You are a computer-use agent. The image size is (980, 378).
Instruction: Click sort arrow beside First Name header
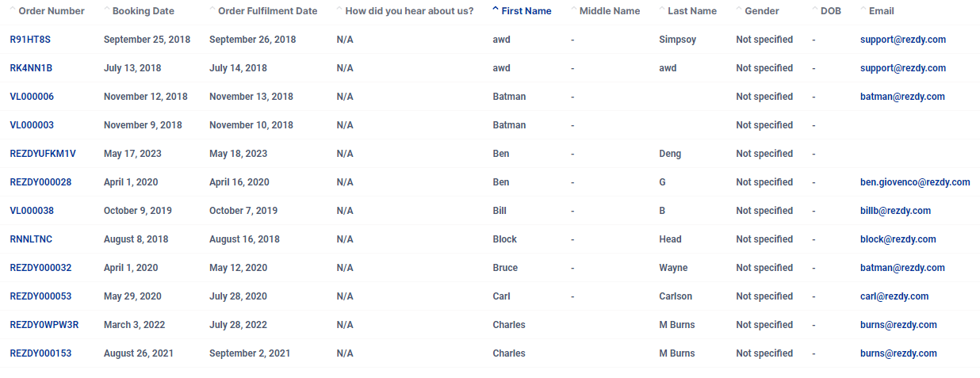tap(496, 10)
